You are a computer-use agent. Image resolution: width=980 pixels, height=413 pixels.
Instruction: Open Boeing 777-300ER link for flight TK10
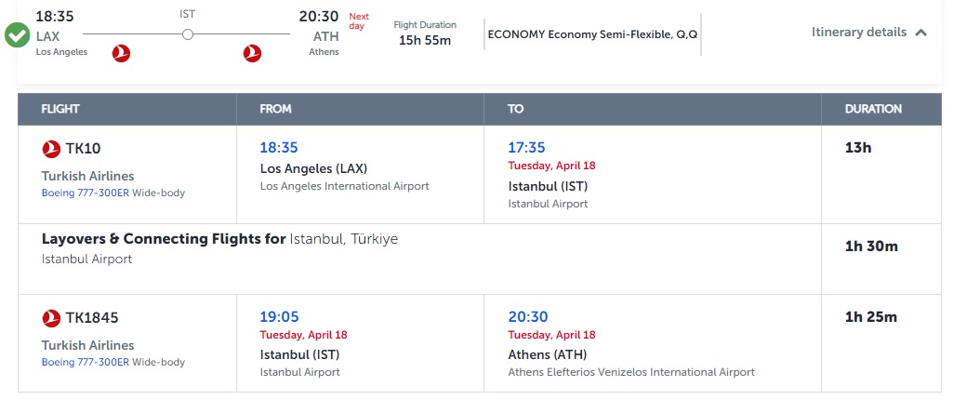click(x=85, y=193)
